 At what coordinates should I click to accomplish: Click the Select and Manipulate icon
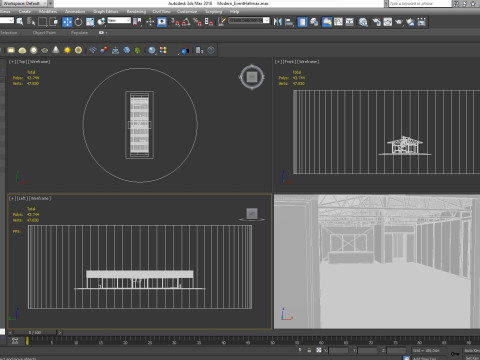coord(150,22)
